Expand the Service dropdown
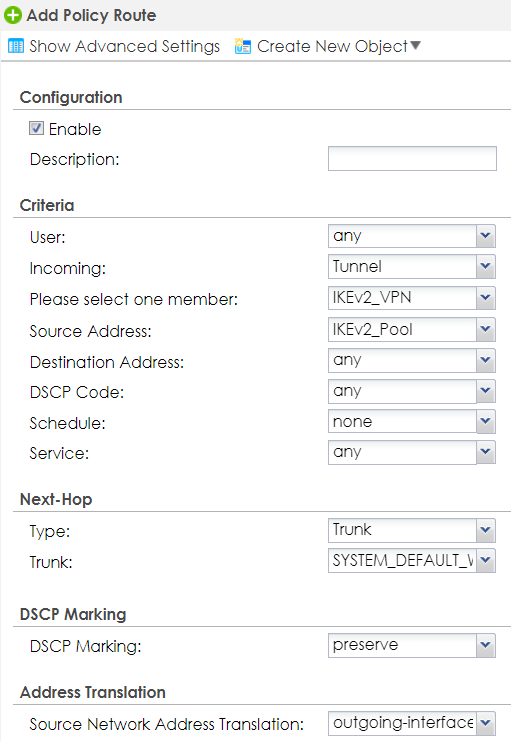The height and width of the screenshot is (741, 511). click(412, 452)
